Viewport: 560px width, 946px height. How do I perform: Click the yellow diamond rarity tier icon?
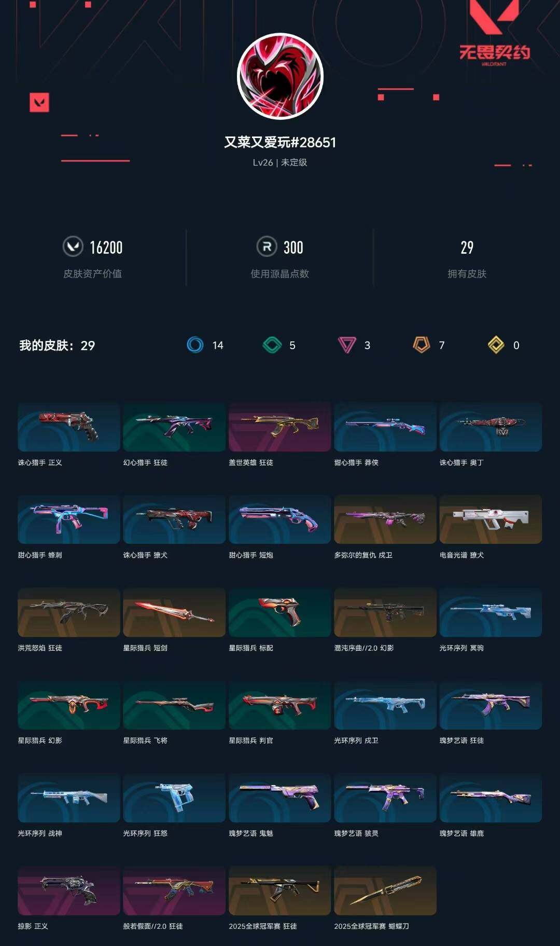tap(496, 345)
